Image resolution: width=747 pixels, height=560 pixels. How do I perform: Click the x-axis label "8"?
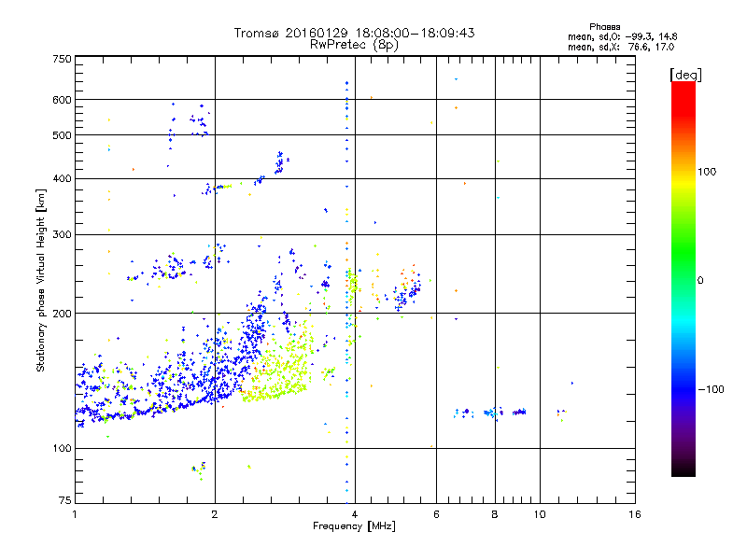click(x=495, y=514)
